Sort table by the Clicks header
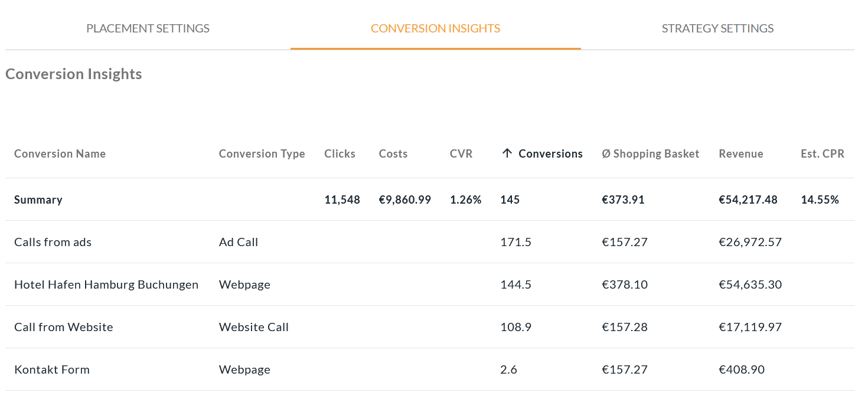Image resolution: width=868 pixels, height=399 pixels. pyautogui.click(x=340, y=154)
